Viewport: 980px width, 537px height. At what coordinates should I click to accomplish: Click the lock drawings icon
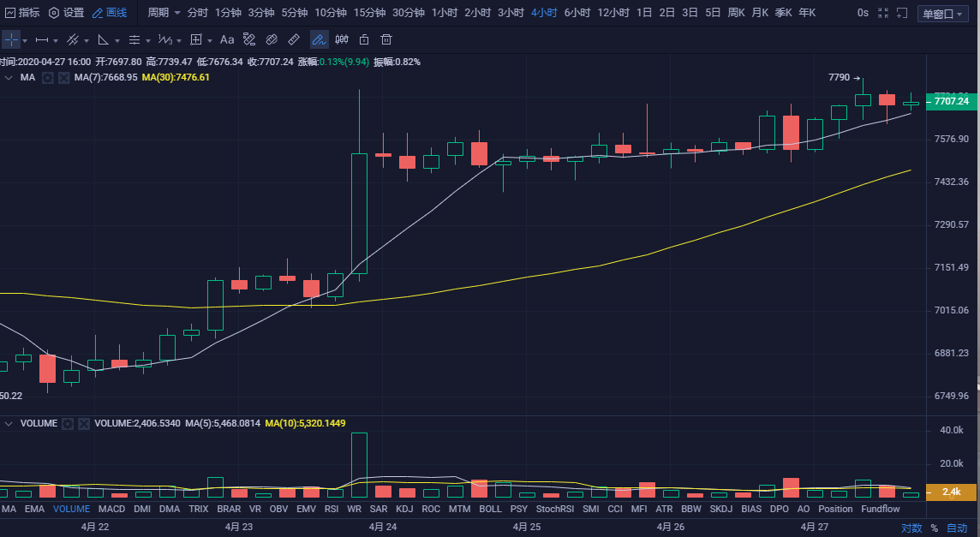click(x=364, y=40)
